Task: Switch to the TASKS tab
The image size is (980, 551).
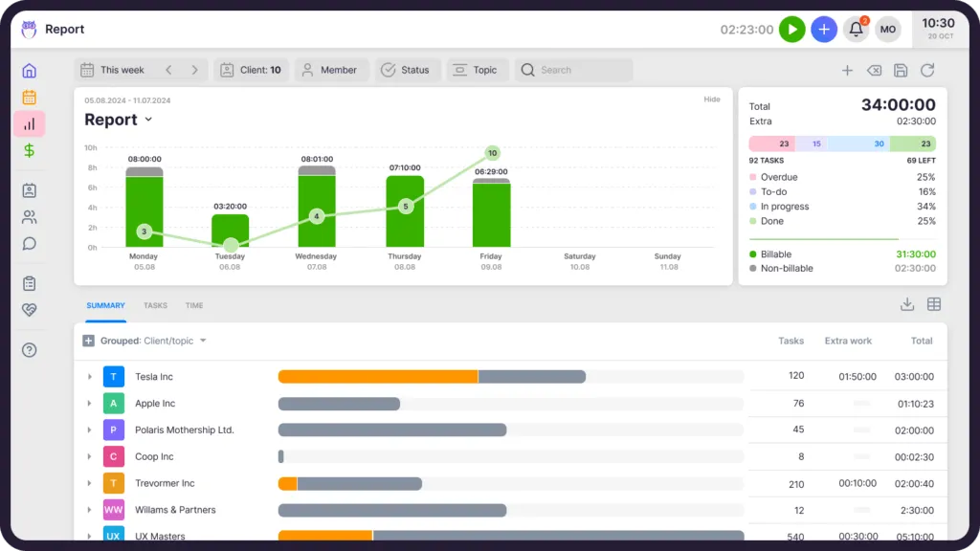Action: [x=155, y=305]
